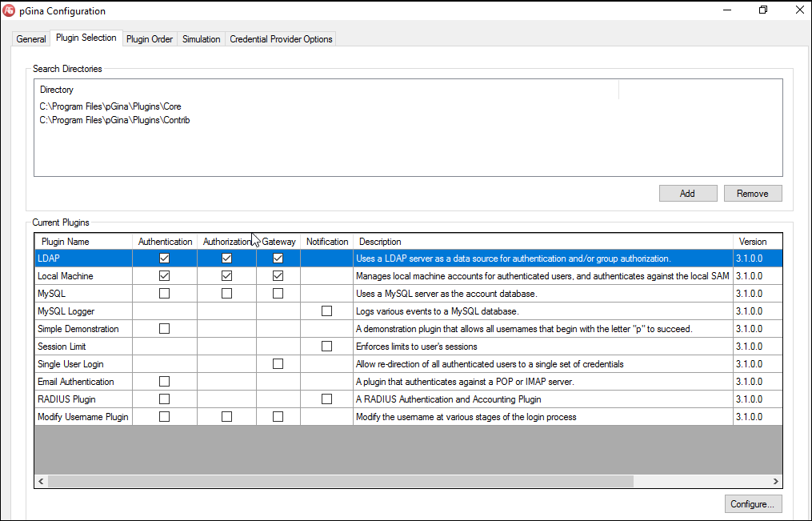
Task: Uncheck Local Machine Authorization checkbox
Action: pos(226,275)
